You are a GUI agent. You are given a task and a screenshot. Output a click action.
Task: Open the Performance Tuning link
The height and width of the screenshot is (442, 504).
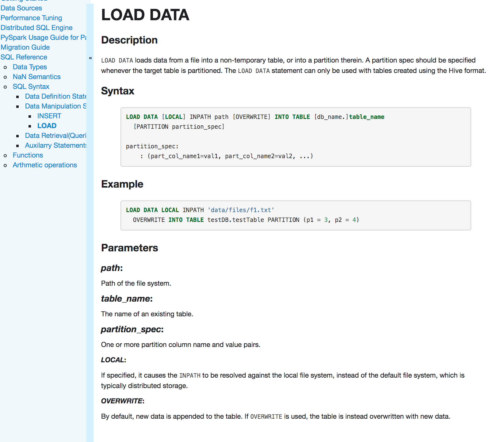(x=31, y=18)
